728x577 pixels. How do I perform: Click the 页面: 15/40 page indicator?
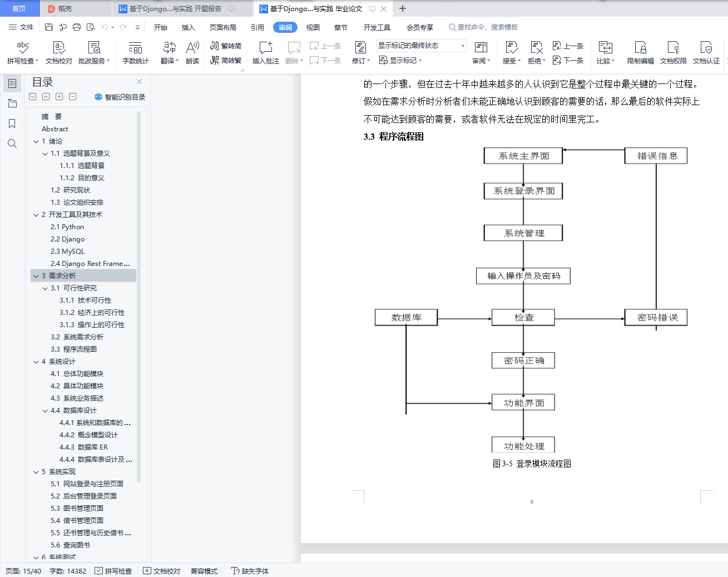tap(23, 571)
